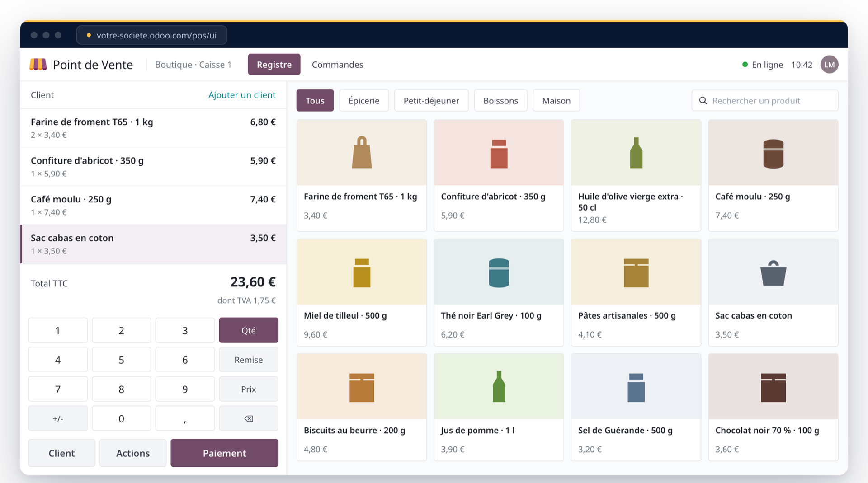Click the backspace icon key on numpad

click(249, 418)
